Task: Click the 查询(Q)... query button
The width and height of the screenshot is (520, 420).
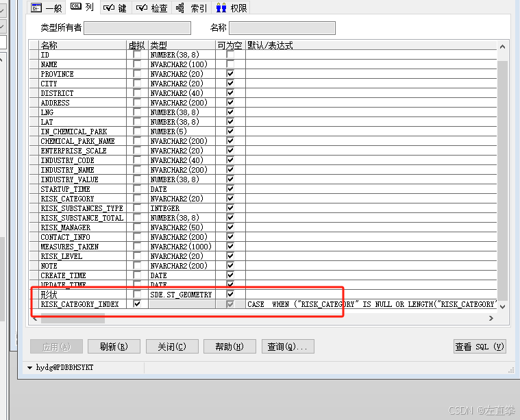Action: [288, 347]
